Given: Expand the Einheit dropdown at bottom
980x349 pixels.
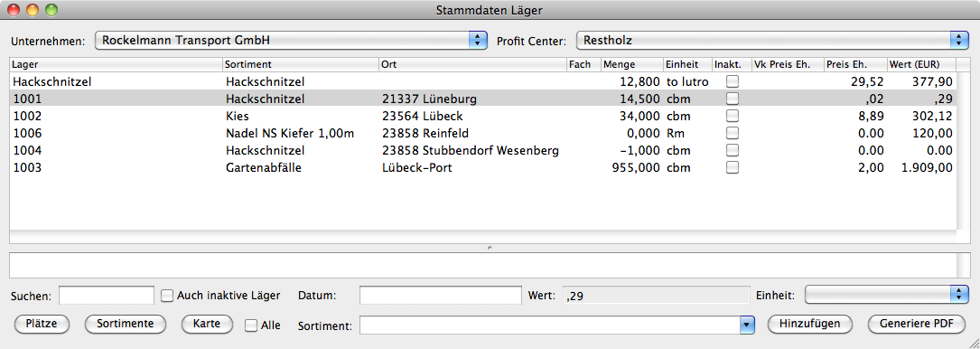Looking at the screenshot, I should [x=886, y=295].
